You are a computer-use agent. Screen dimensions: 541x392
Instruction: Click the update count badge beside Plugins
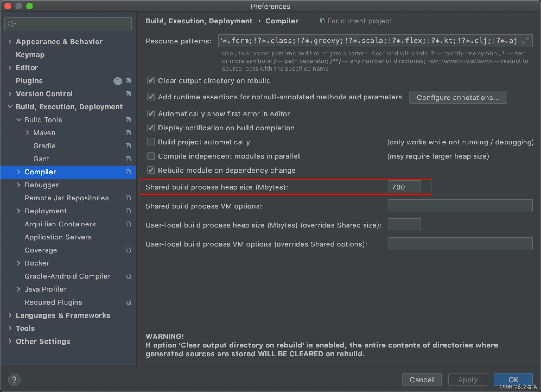coord(117,81)
